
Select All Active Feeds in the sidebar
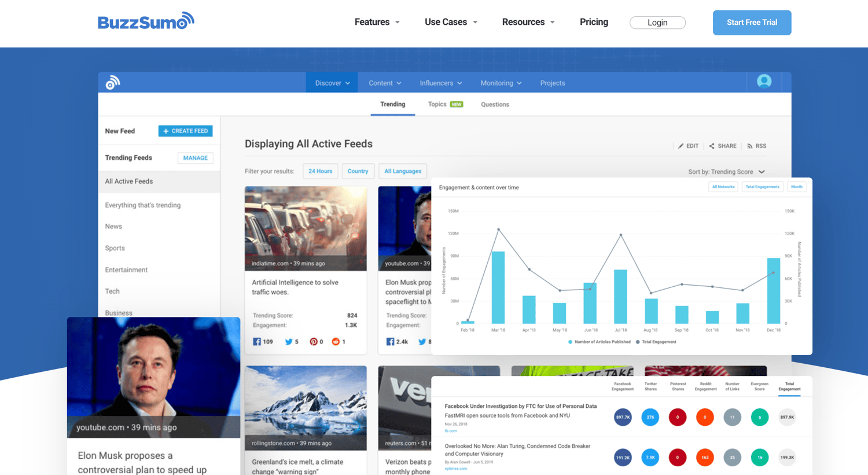pos(159,181)
